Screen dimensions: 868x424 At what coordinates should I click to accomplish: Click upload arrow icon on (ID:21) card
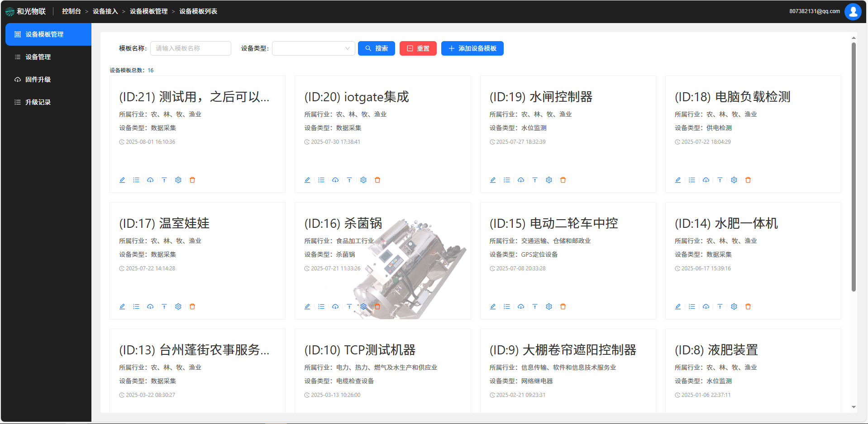164,180
